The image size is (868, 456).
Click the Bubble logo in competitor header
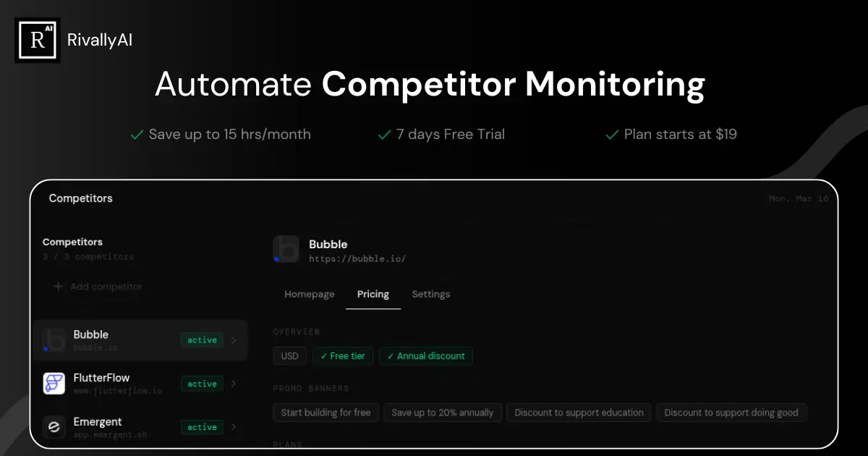click(x=286, y=249)
